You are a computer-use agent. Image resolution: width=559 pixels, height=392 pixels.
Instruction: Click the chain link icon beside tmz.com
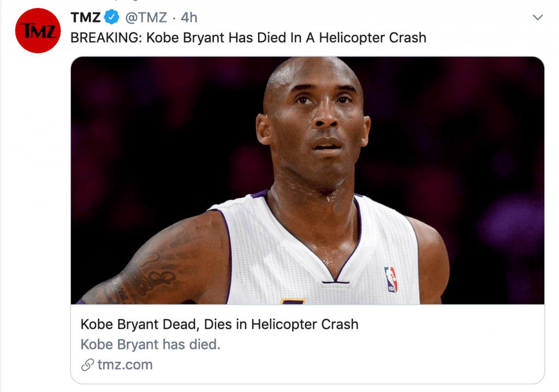tap(87, 365)
